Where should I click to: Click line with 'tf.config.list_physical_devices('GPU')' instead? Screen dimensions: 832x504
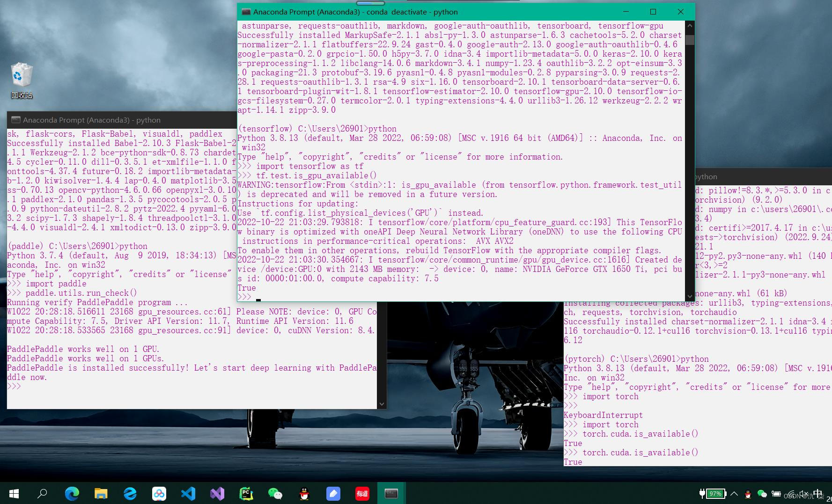(x=361, y=213)
